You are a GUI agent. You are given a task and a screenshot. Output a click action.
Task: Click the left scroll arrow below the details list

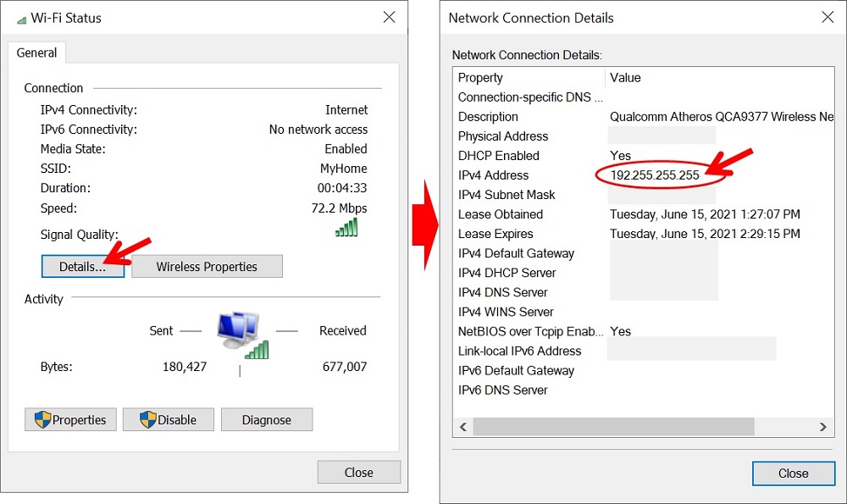(462, 427)
